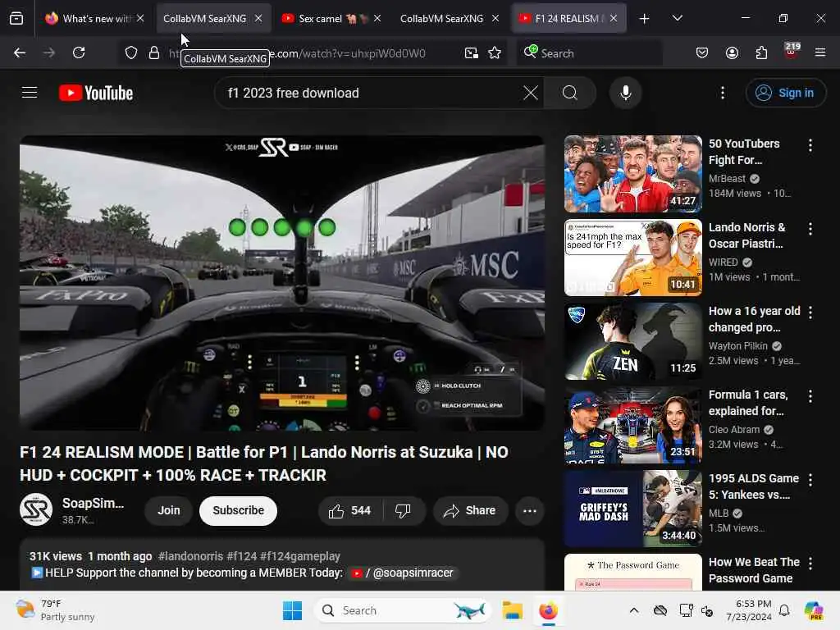Open options for Password Game video
Screen dimensions: 840x630
(x=810, y=563)
